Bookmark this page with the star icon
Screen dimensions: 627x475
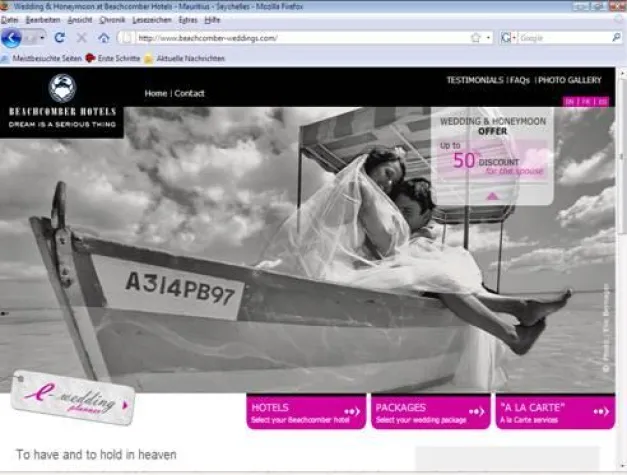click(475, 38)
